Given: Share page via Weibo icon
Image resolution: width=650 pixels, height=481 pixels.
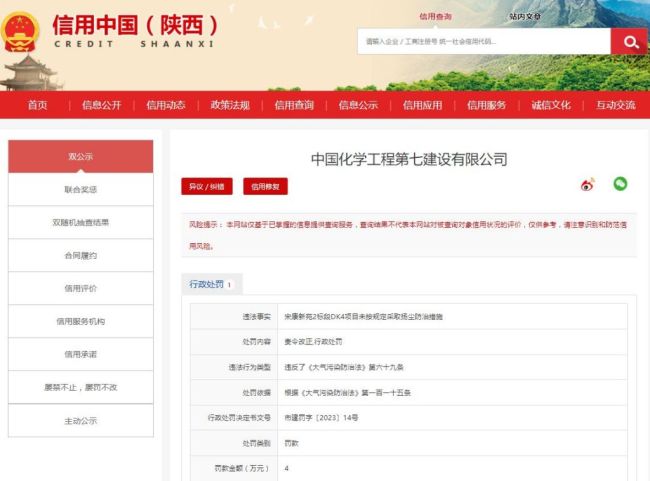Looking at the screenshot, I should [587, 184].
